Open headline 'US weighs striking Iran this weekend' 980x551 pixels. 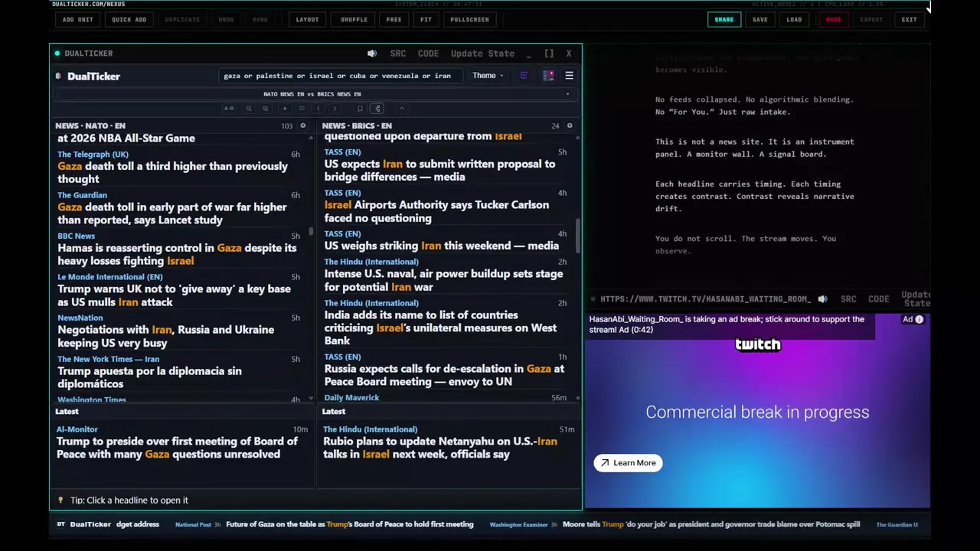[x=442, y=246]
